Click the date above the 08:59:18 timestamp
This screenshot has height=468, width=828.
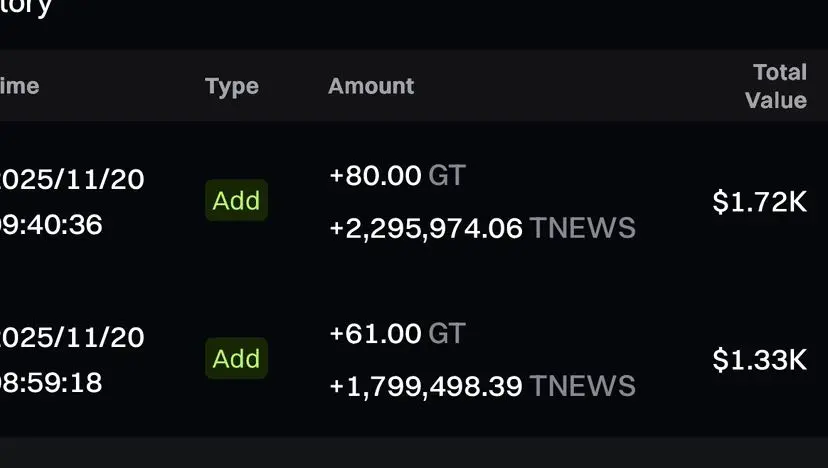72,337
